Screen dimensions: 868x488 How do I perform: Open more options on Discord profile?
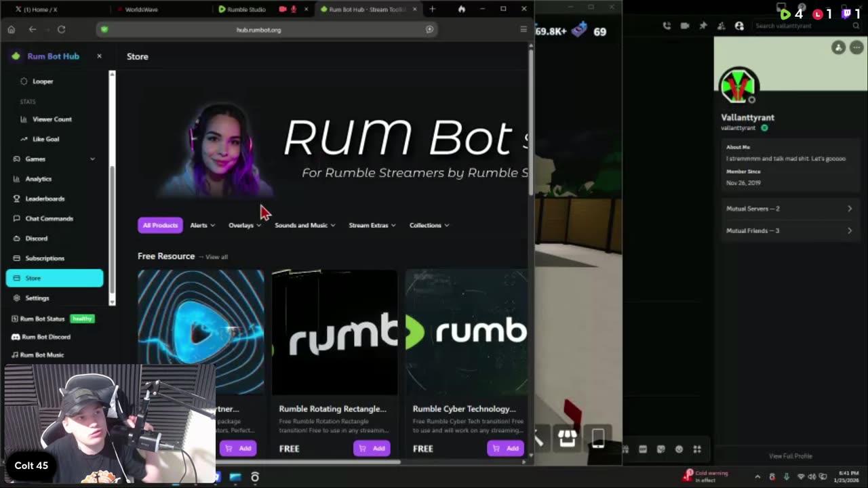click(x=856, y=47)
